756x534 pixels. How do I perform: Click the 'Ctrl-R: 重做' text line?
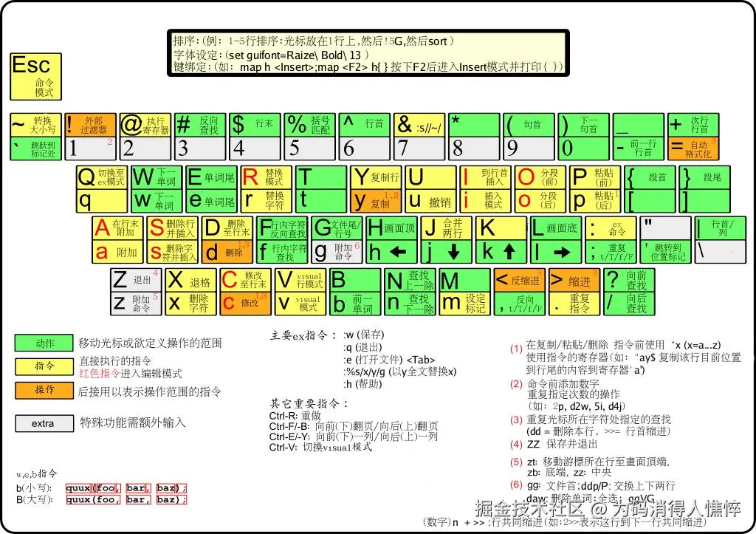[295, 415]
